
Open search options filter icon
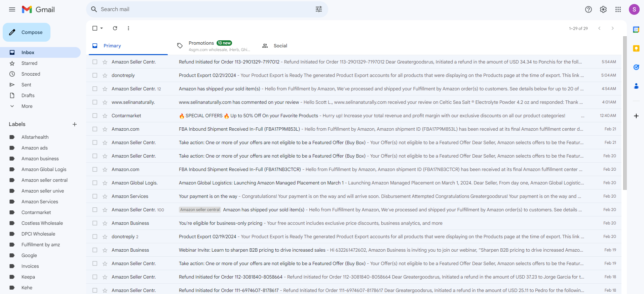(x=319, y=9)
